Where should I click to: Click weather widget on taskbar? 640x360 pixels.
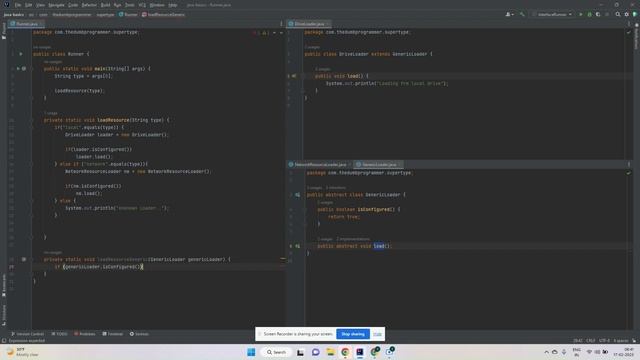tap(22, 352)
